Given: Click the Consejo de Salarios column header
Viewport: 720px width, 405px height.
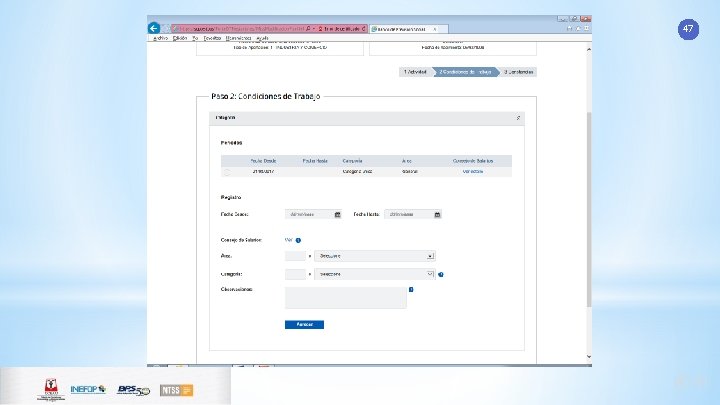Looking at the screenshot, I should point(472,161).
